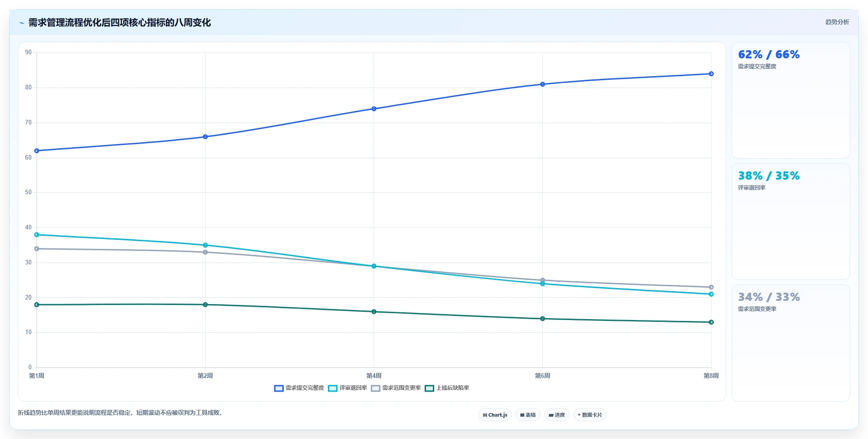Click the blue line's 第8周 data point
Viewport: 868px width, 439px height.
point(711,74)
